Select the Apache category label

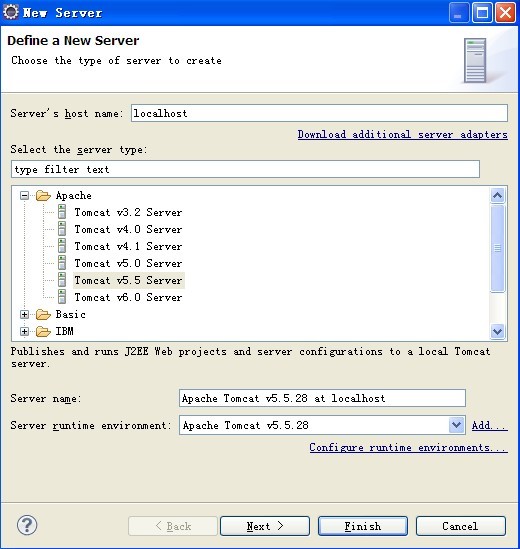(x=74, y=195)
